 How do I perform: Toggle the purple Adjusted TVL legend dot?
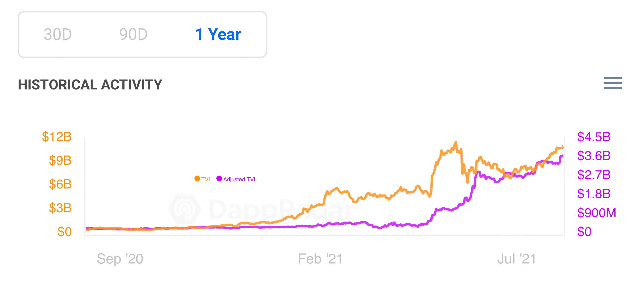click(x=219, y=179)
